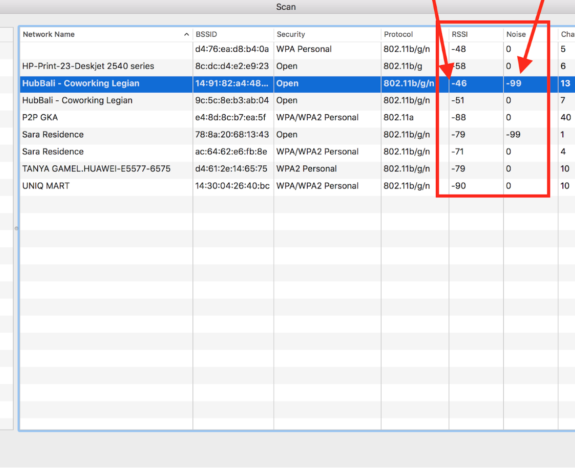This screenshot has width=575, height=468.
Task: Sort networks by BSSID column
Action: [233, 34]
